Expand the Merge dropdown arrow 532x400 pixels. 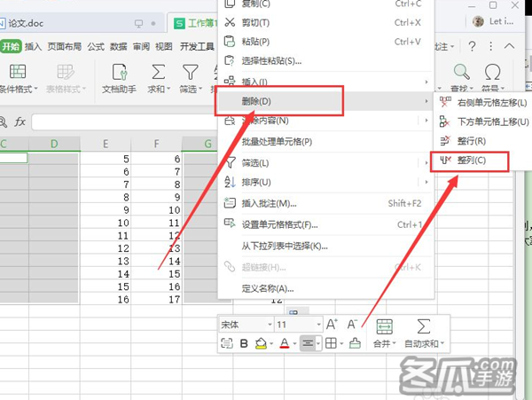[395, 344]
